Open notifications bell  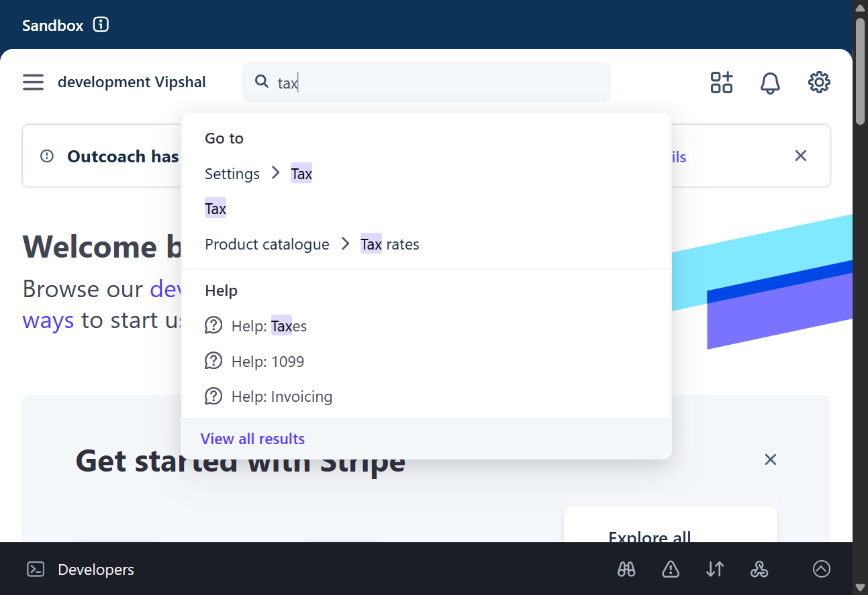pyautogui.click(x=770, y=83)
